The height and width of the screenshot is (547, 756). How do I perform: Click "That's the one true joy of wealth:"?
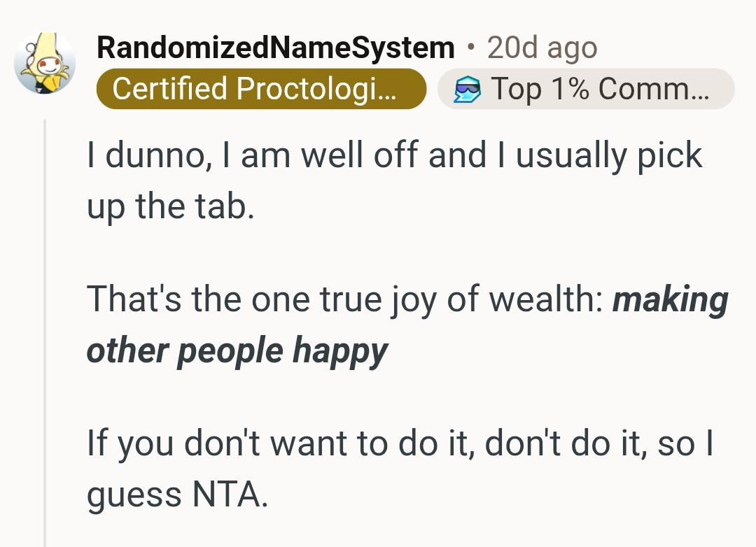pyautogui.click(x=344, y=298)
